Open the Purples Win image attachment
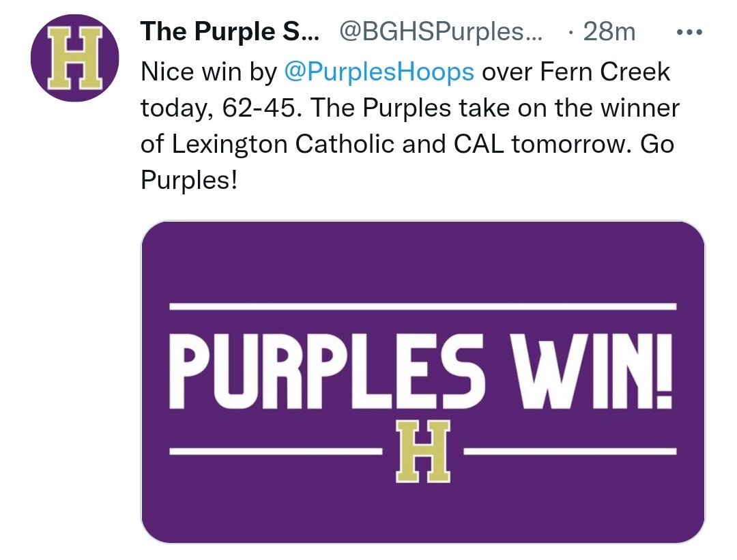The height and width of the screenshot is (560, 737). point(422,382)
